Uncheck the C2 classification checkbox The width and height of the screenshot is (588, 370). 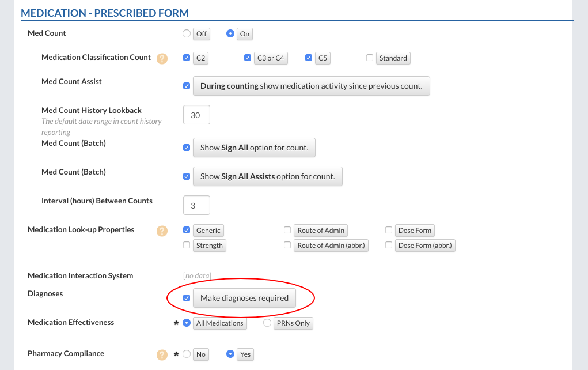(x=187, y=58)
